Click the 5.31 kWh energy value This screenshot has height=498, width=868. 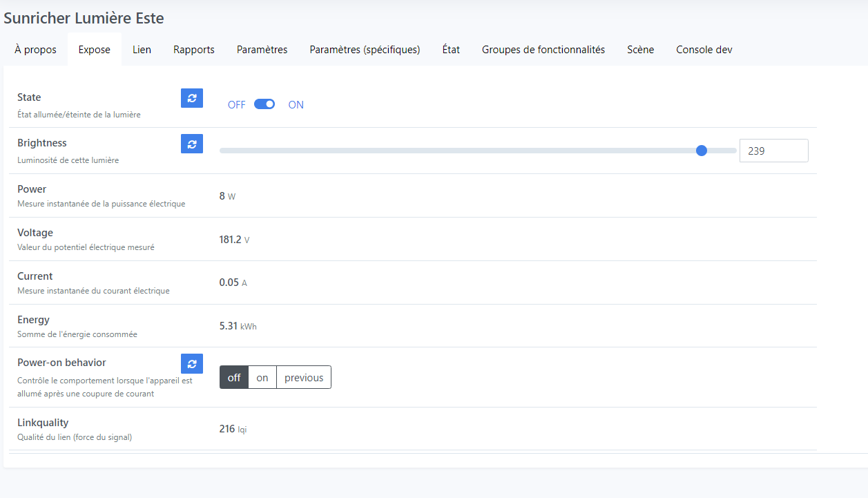click(238, 326)
